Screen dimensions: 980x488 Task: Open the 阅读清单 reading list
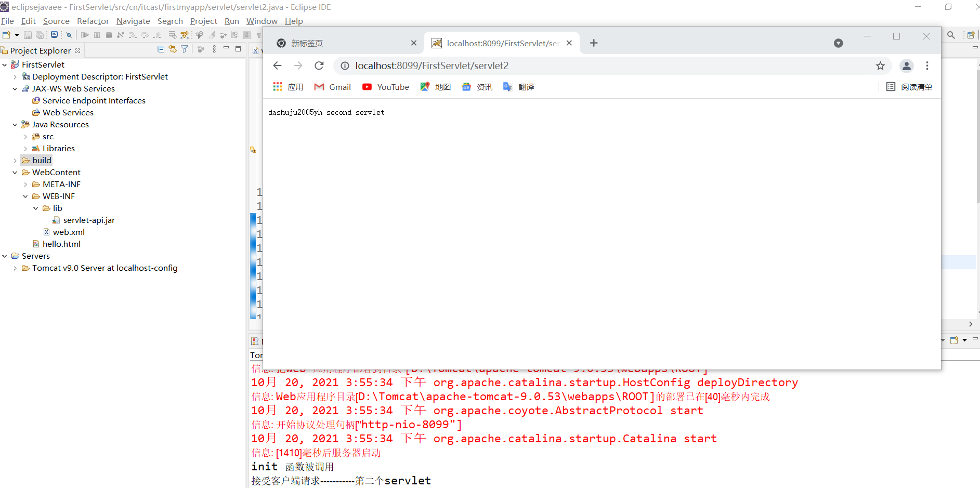[909, 87]
